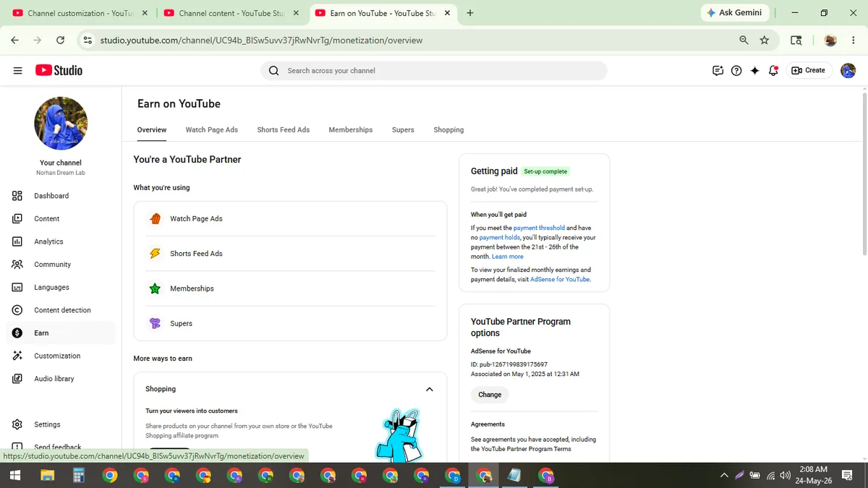Click Ask Gemini button

click(x=734, y=13)
